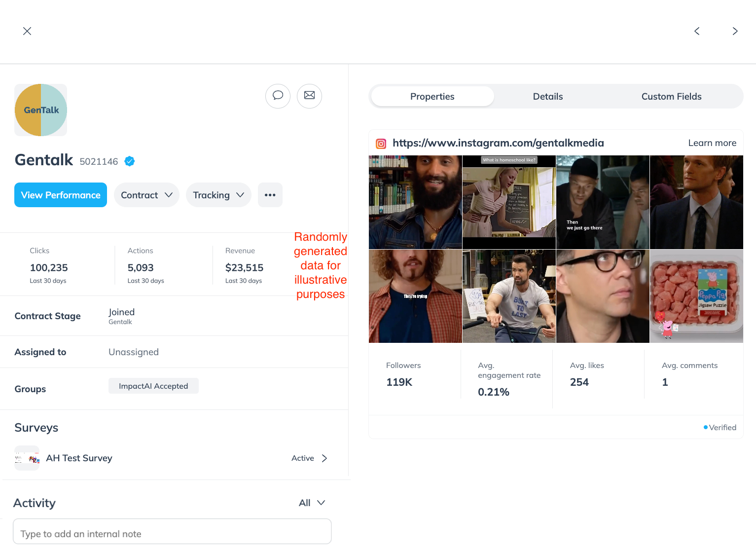Click the Clicks value 100,235
The width and height of the screenshot is (756, 553).
[x=49, y=267]
